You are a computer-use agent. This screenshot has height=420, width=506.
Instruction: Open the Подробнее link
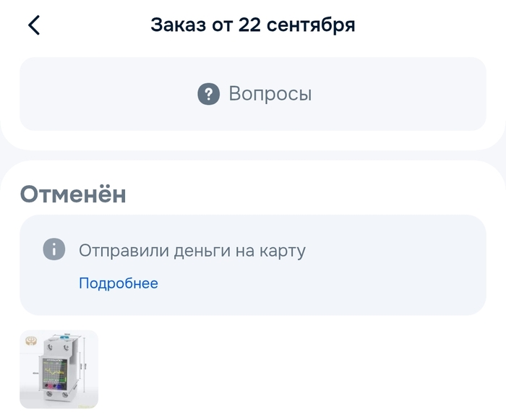point(119,283)
